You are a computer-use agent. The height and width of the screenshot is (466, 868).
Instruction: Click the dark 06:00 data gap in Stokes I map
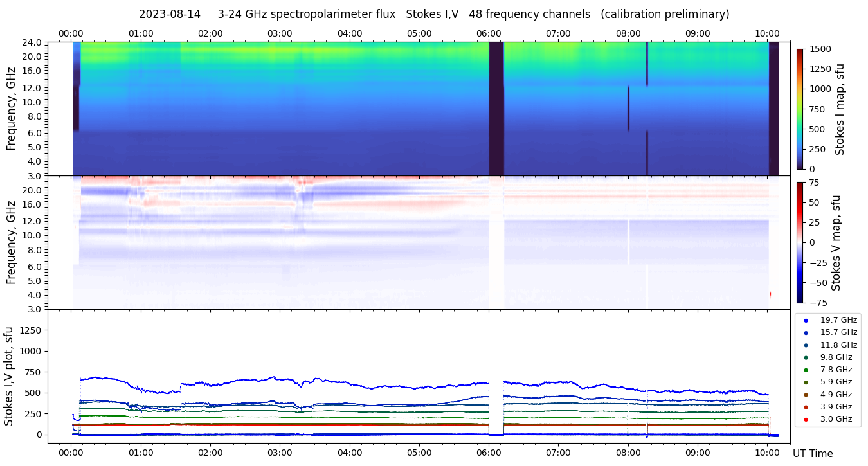496,109
